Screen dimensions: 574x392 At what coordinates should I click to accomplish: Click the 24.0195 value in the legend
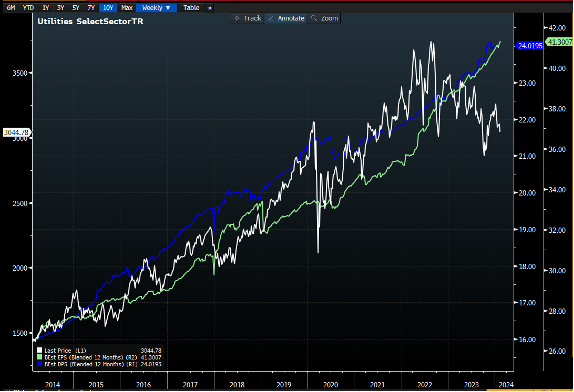coord(151,364)
